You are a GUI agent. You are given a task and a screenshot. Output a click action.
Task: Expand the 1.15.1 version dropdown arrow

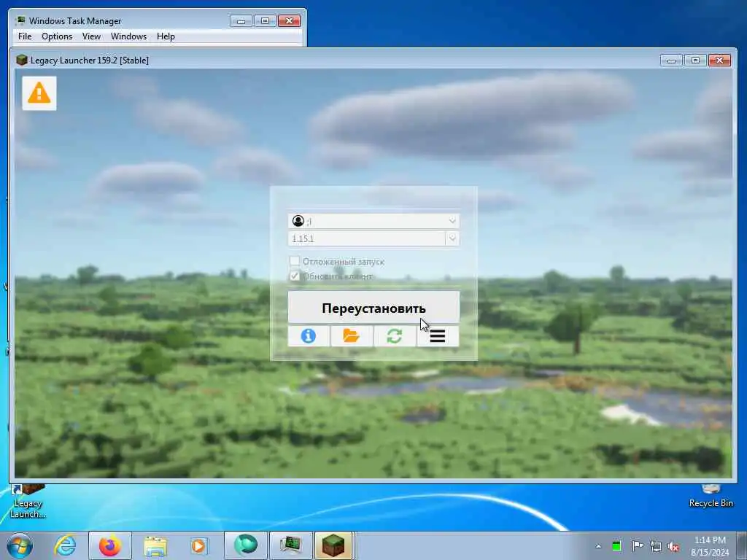tap(452, 238)
